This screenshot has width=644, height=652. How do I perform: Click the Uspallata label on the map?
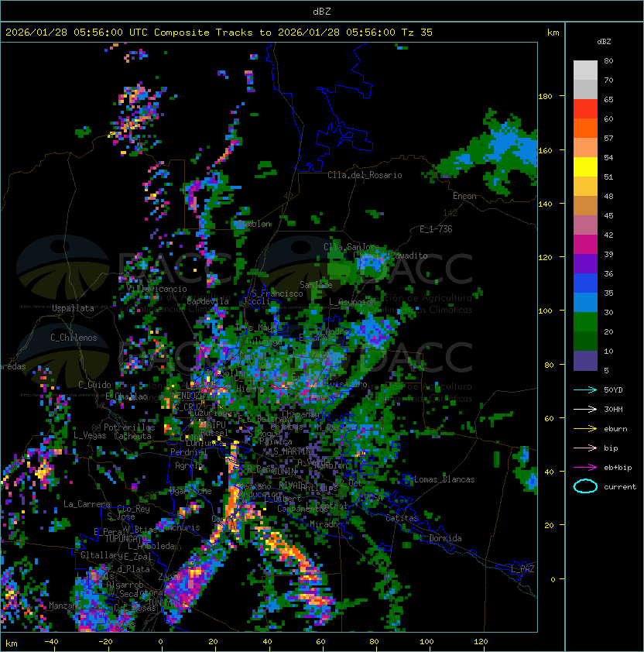click(x=73, y=308)
